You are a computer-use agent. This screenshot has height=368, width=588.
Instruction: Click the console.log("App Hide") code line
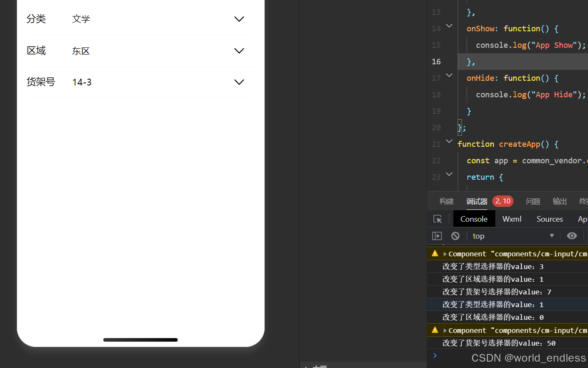[531, 95]
